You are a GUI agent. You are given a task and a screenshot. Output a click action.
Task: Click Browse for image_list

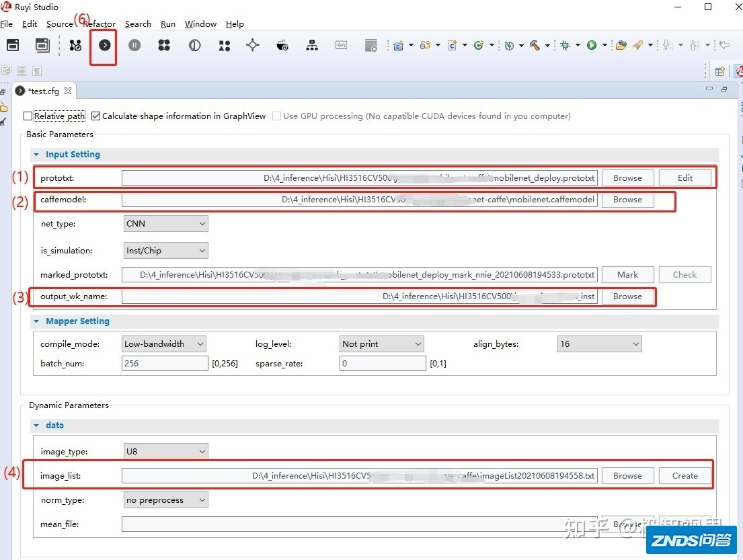[628, 476]
